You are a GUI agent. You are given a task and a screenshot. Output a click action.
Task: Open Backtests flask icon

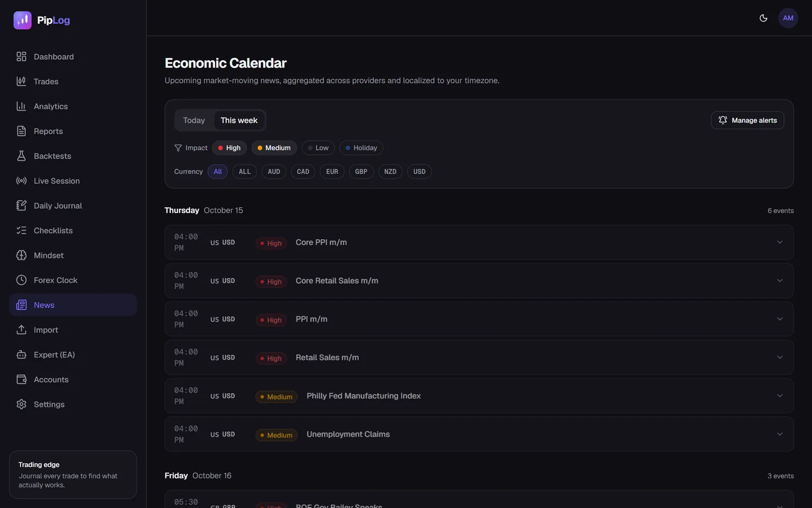[21, 156]
